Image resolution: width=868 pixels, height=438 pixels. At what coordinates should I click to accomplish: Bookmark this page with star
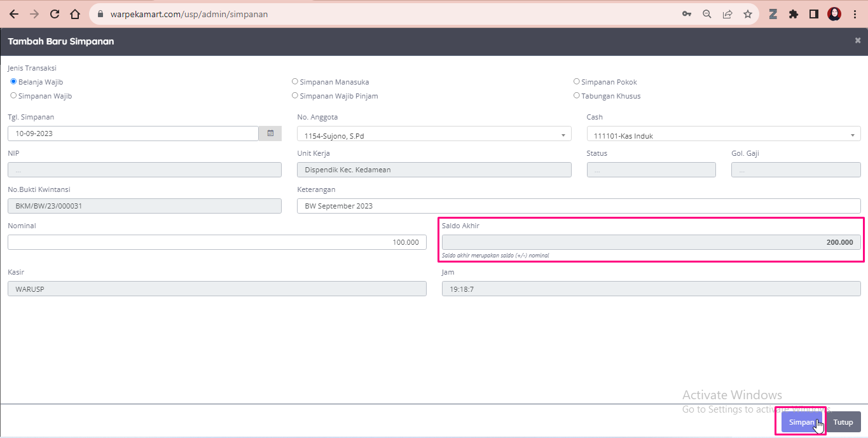point(748,14)
